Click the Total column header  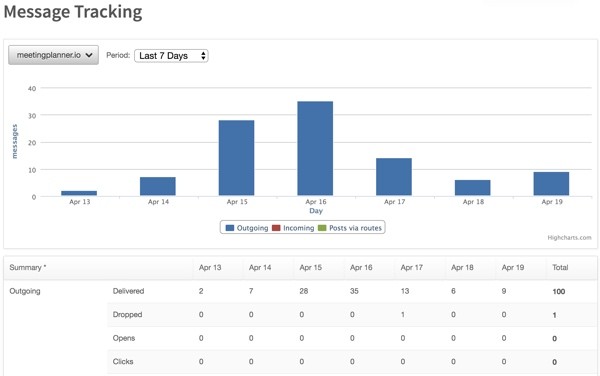560,267
